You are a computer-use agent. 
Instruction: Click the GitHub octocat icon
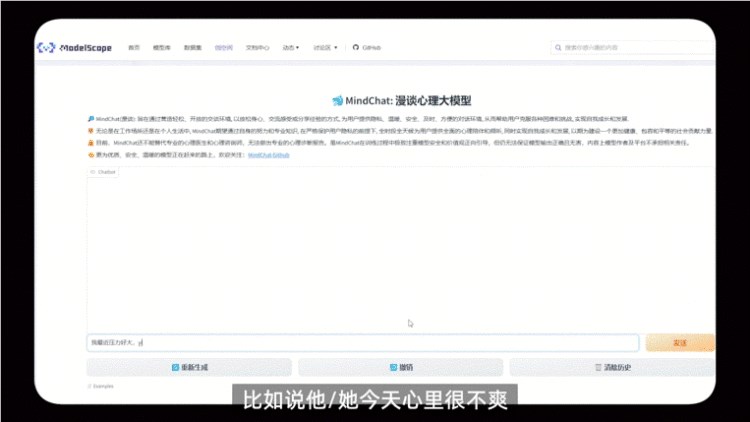pyautogui.click(x=354, y=47)
